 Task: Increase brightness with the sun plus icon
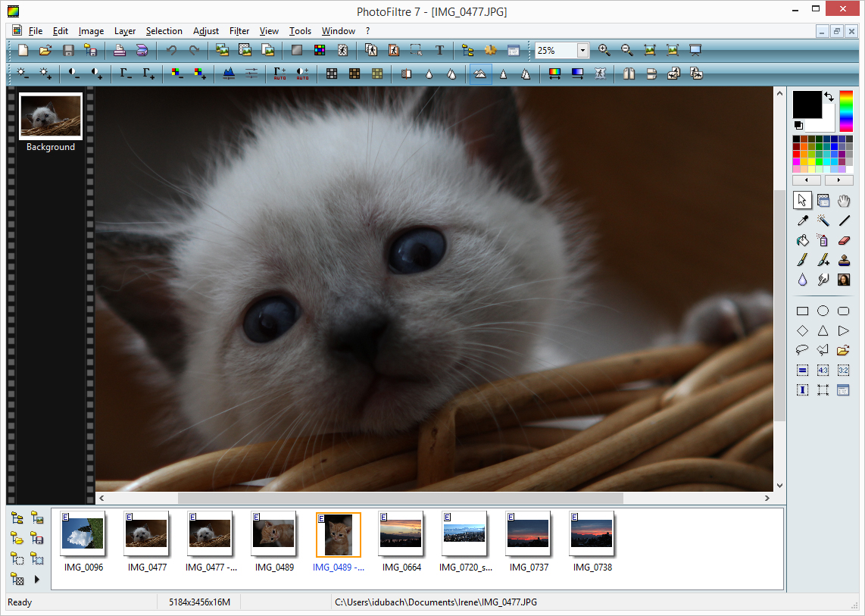coord(45,73)
